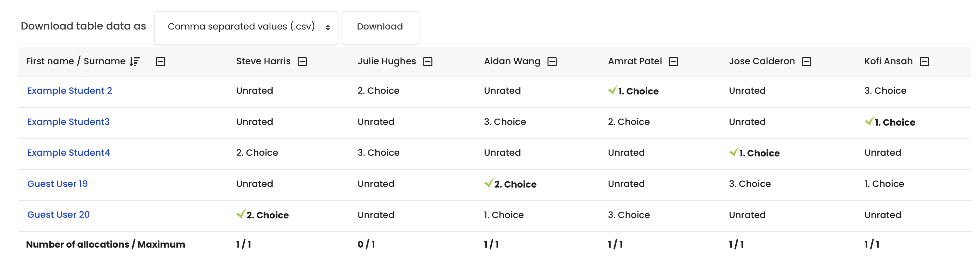Image resolution: width=980 pixels, height=270 pixels.
Task: Hide the First name / Surname column
Action: point(161,62)
